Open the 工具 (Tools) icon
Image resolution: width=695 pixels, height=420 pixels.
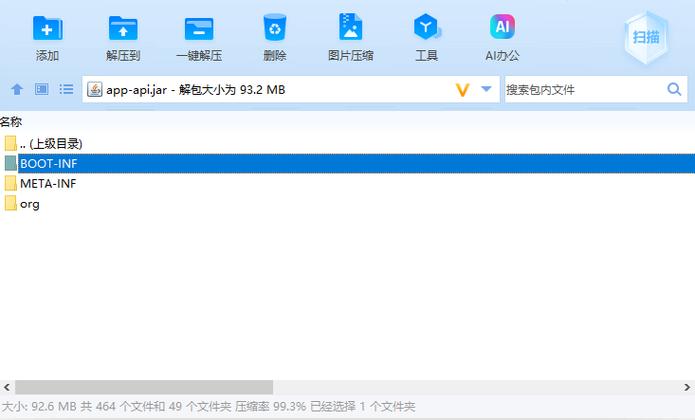click(426, 27)
